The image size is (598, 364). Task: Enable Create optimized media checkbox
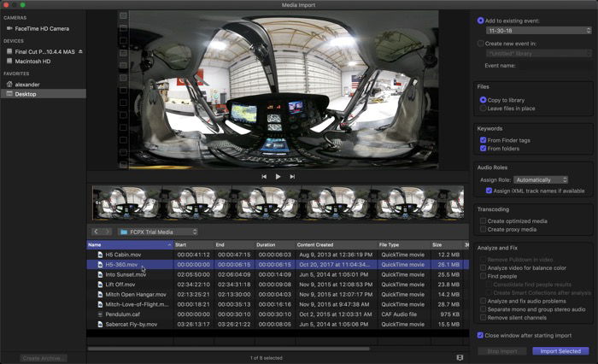[x=483, y=220]
